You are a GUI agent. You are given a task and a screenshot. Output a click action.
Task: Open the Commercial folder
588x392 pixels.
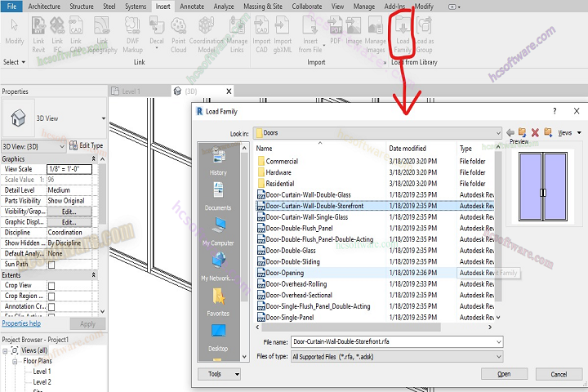(x=282, y=162)
